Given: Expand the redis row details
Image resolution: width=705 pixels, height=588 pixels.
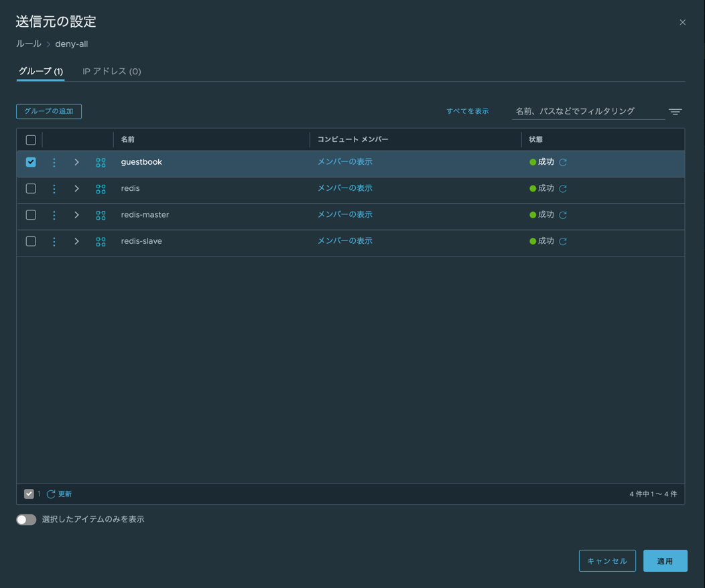Looking at the screenshot, I should 77,189.
